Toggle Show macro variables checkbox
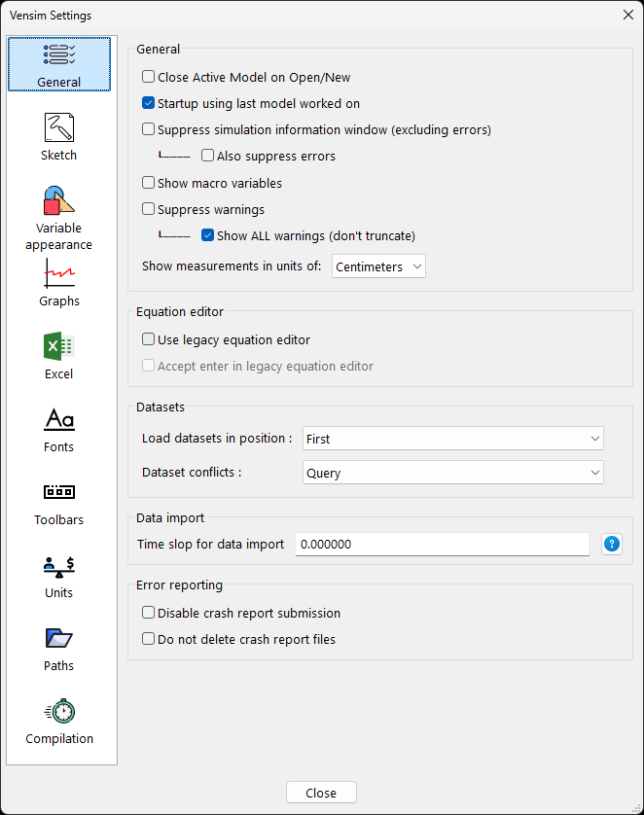This screenshot has height=815, width=644. tap(149, 183)
